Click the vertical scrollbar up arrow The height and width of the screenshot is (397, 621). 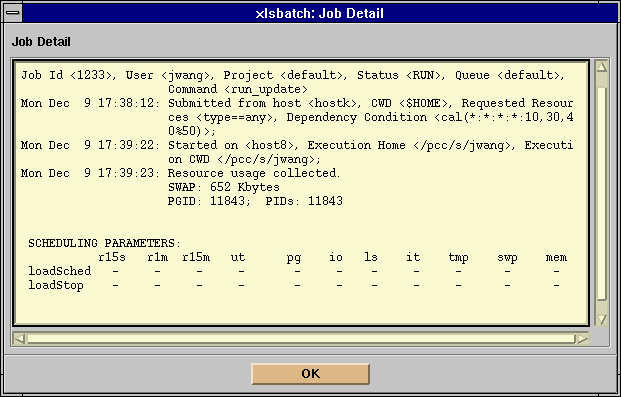click(x=602, y=67)
